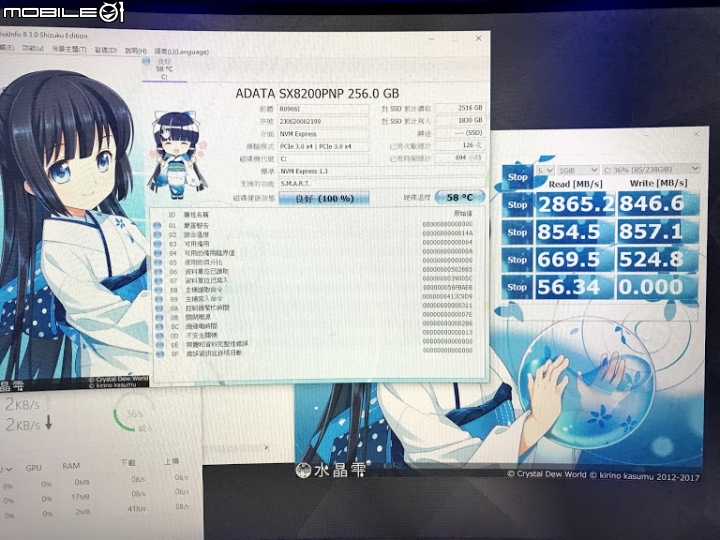Open the 語言(L)(Language) menu
This screenshot has height=540, width=720.
(x=181, y=51)
